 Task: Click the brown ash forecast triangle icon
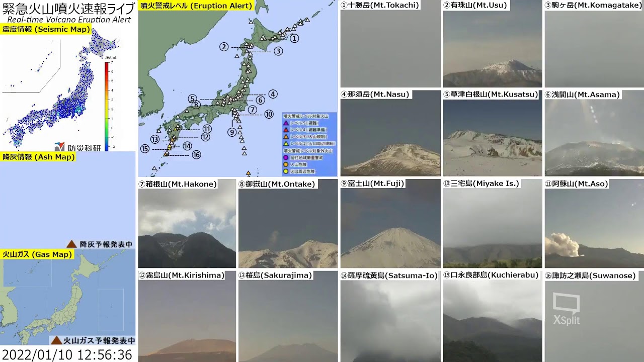pyautogui.click(x=72, y=244)
